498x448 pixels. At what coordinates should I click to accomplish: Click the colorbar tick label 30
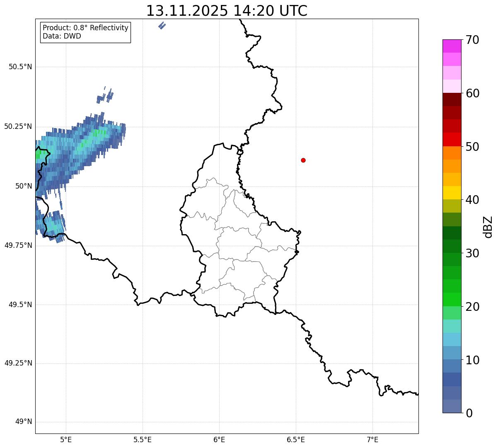click(472, 254)
